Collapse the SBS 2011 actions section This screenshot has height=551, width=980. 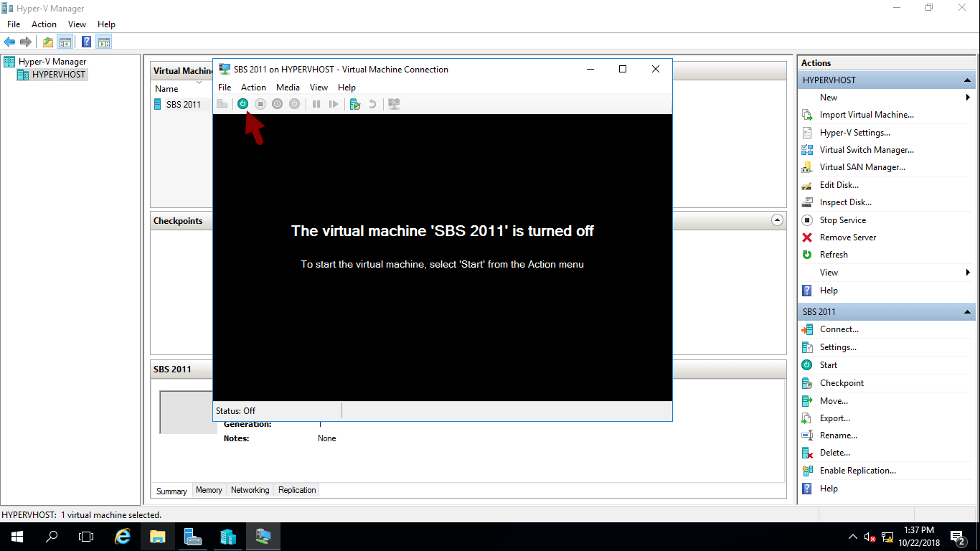tap(967, 312)
